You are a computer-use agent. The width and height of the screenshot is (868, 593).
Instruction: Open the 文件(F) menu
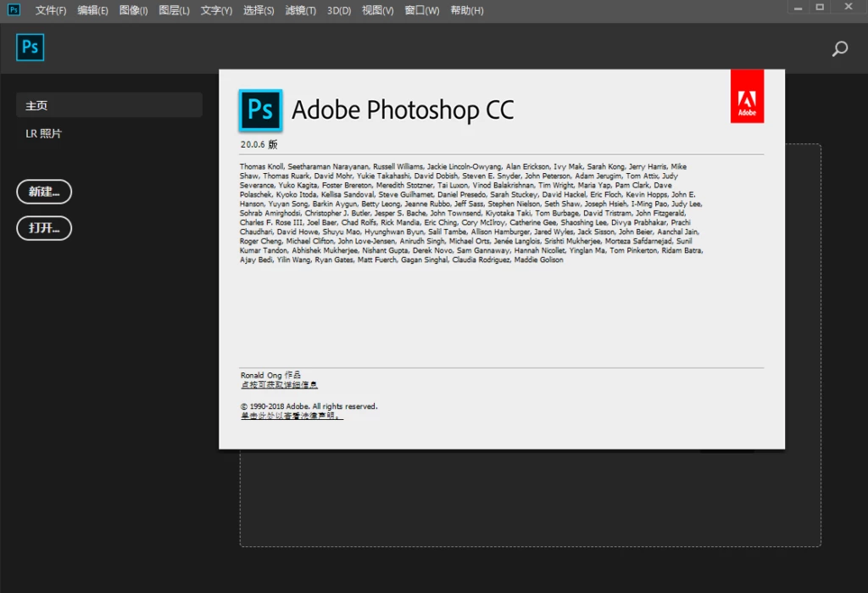pyautogui.click(x=50, y=10)
